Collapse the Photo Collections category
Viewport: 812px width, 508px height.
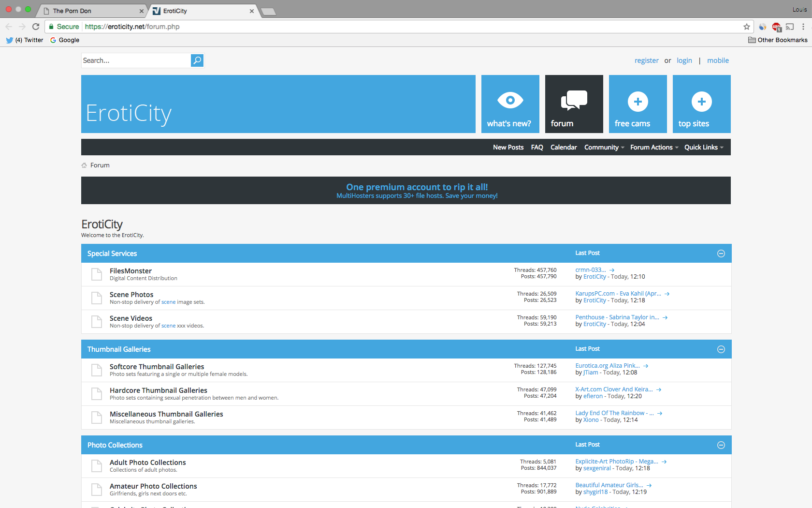(x=721, y=445)
